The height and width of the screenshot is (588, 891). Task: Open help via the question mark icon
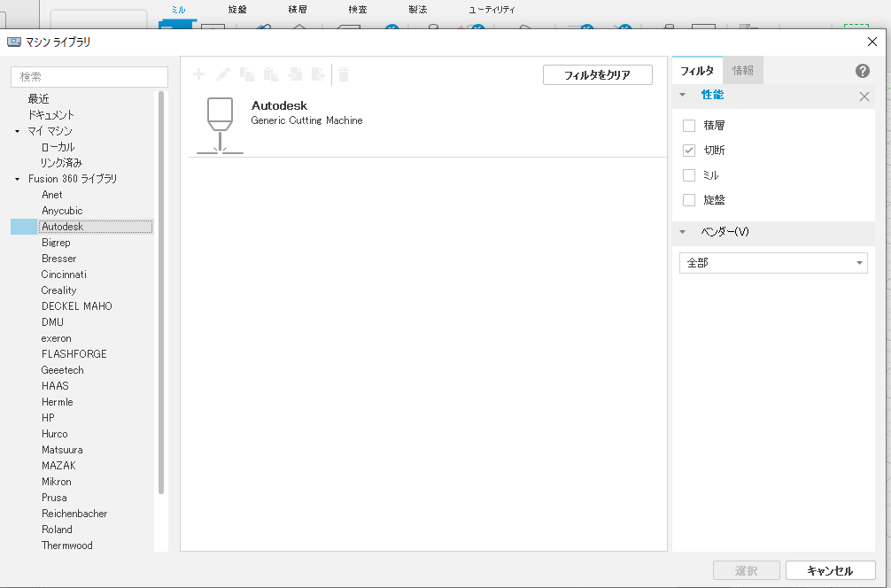pos(862,71)
